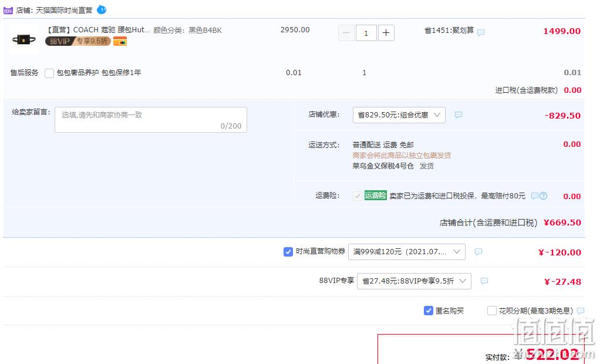Click the 实付款 label
This screenshot has height=364, width=600.
point(497,357)
